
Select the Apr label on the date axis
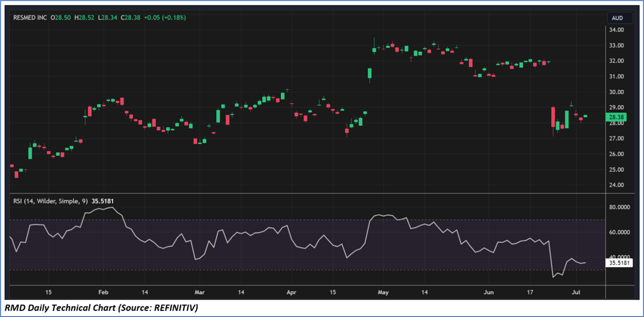click(291, 292)
